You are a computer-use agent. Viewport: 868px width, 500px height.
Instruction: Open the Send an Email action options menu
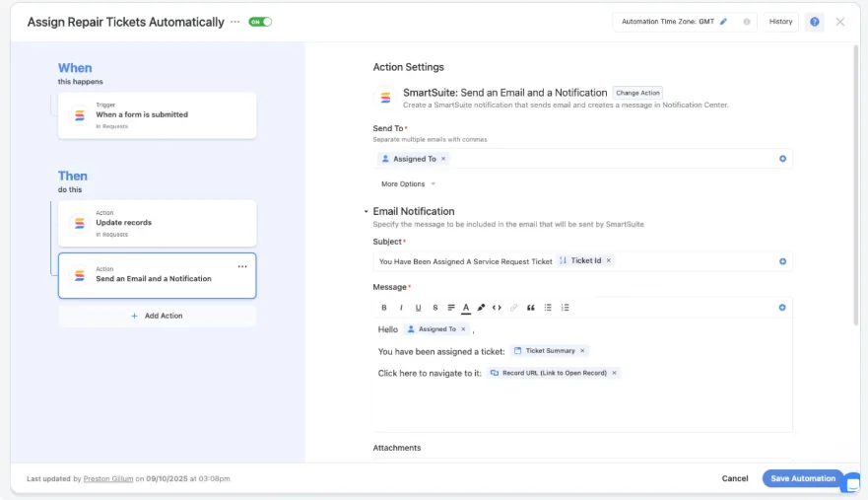242,266
